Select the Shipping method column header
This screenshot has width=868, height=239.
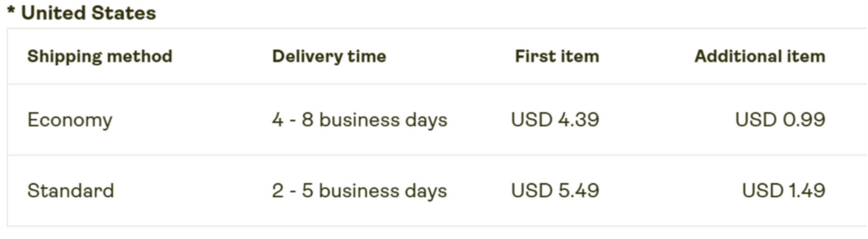click(x=100, y=56)
